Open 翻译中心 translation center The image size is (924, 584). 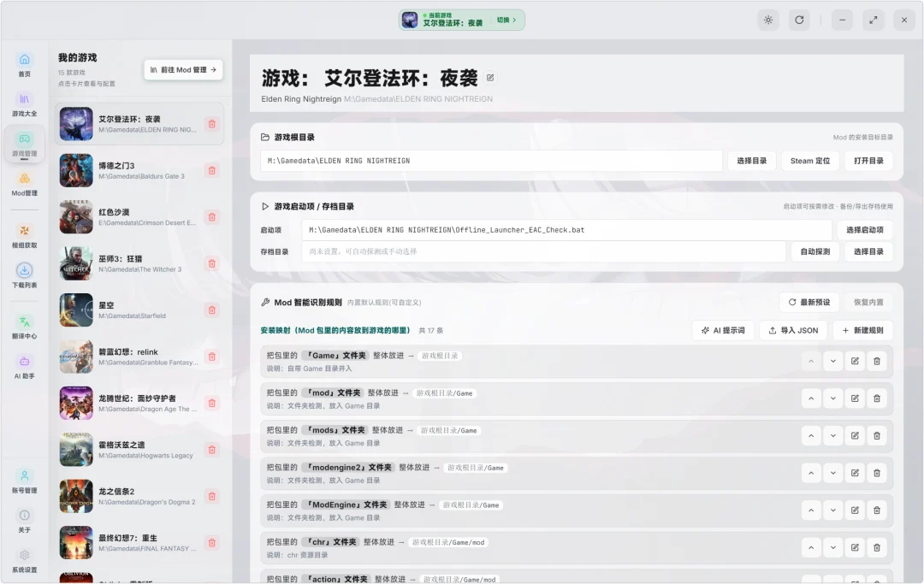(x=24, y=327)
